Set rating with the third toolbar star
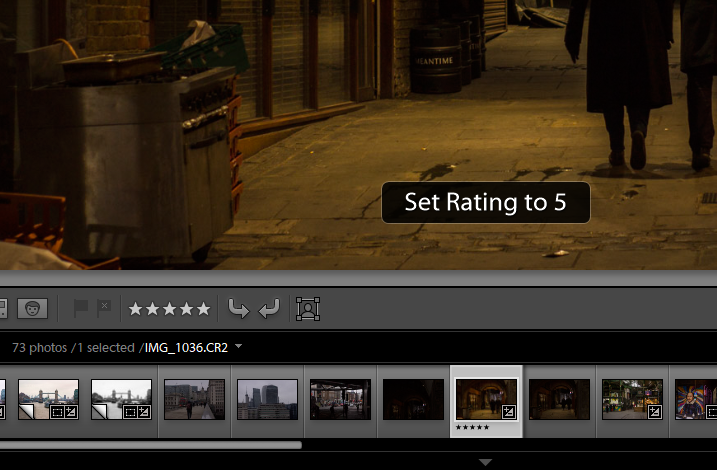717x470 pixels. [x=170, y=309]
